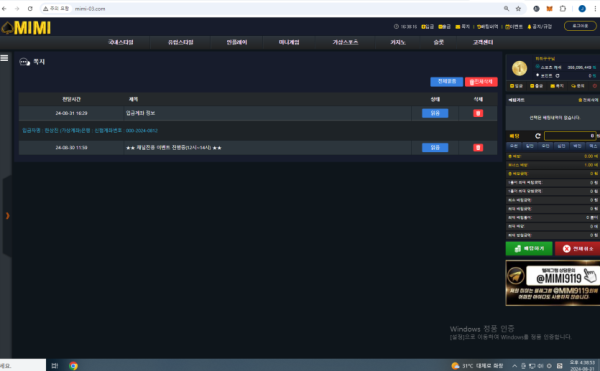Click the MIMI spade logo
Viewport: 600px width, 371px height.
pos(26,28)
